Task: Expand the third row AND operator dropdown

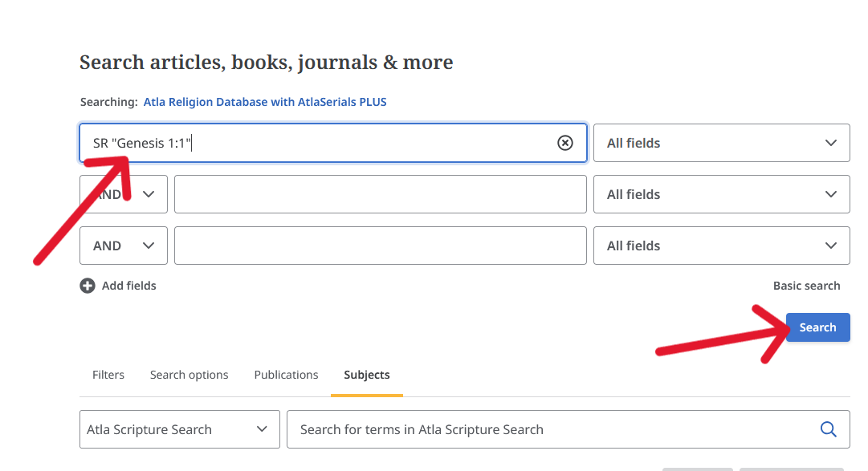Action: click(124, 246)
